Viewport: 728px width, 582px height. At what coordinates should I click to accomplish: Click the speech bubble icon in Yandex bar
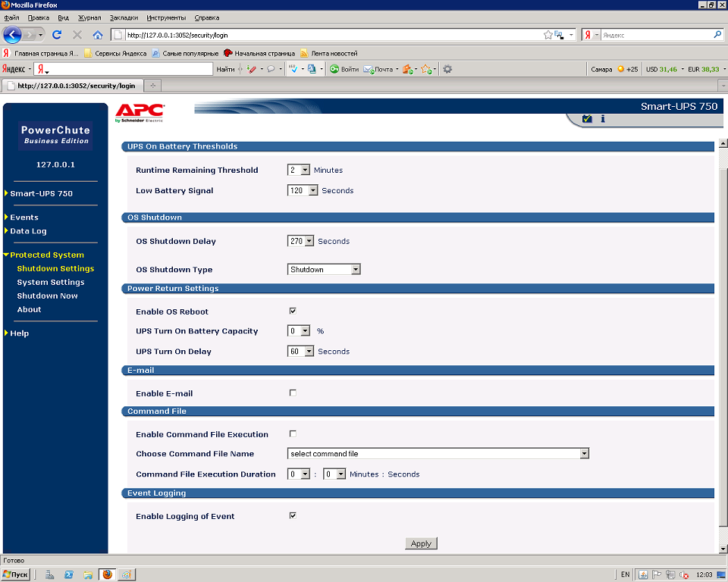click(x=271, y=69)
